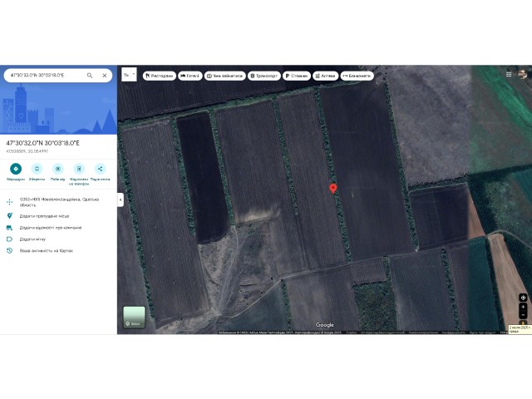Click the coordinates search input field

click(x=46, y=76)
